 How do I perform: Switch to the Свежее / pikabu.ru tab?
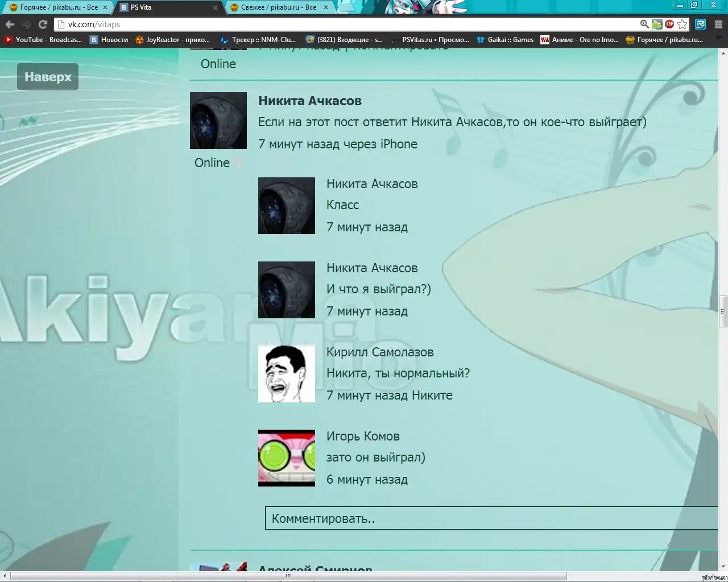point(278,7)
